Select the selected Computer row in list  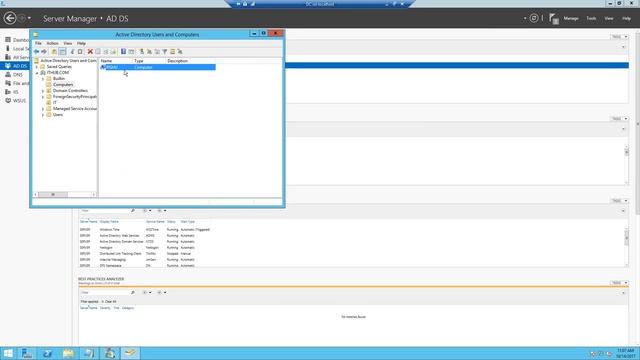point(158,67)
